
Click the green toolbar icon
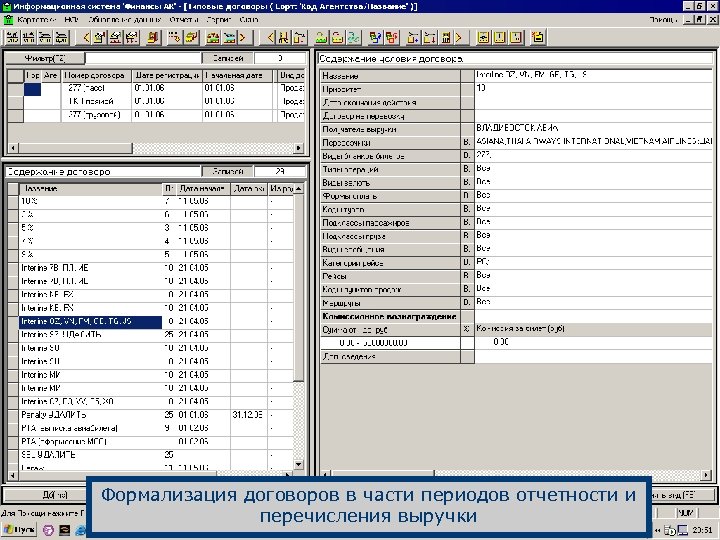point(321,37)
